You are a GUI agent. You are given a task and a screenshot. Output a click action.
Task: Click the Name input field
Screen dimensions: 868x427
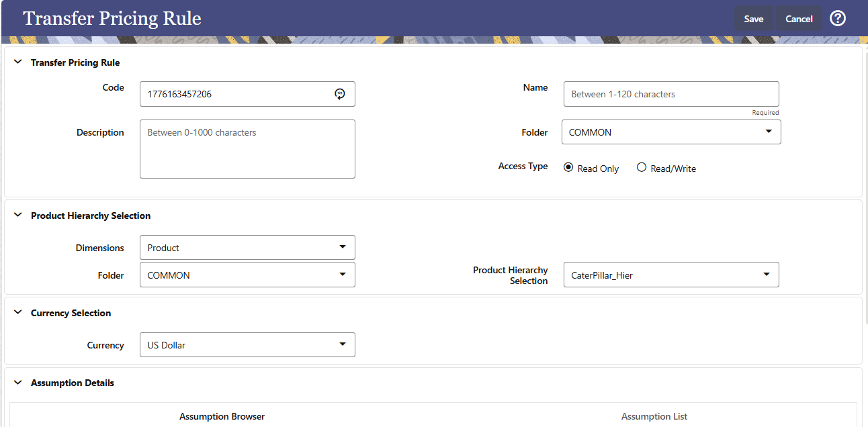pos(671,94)
